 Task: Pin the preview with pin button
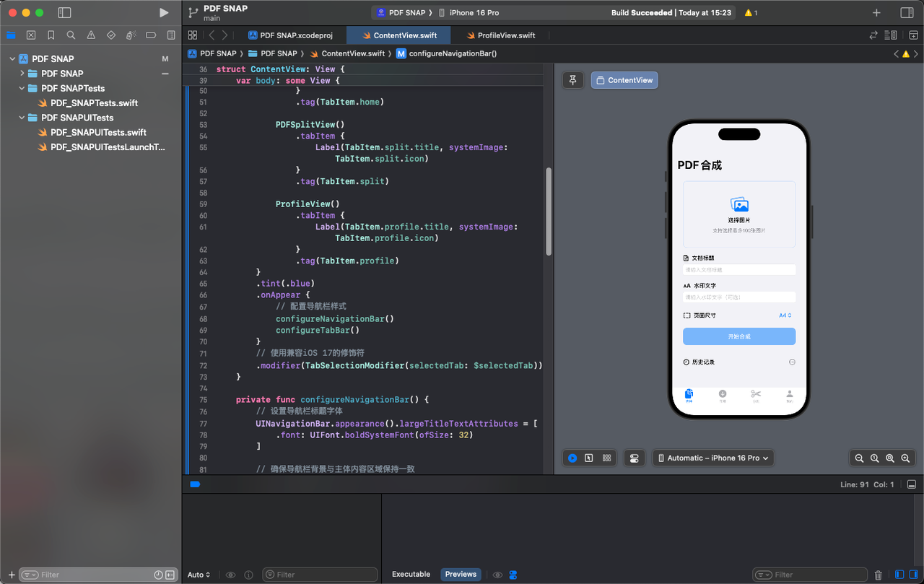click(573, 80)
